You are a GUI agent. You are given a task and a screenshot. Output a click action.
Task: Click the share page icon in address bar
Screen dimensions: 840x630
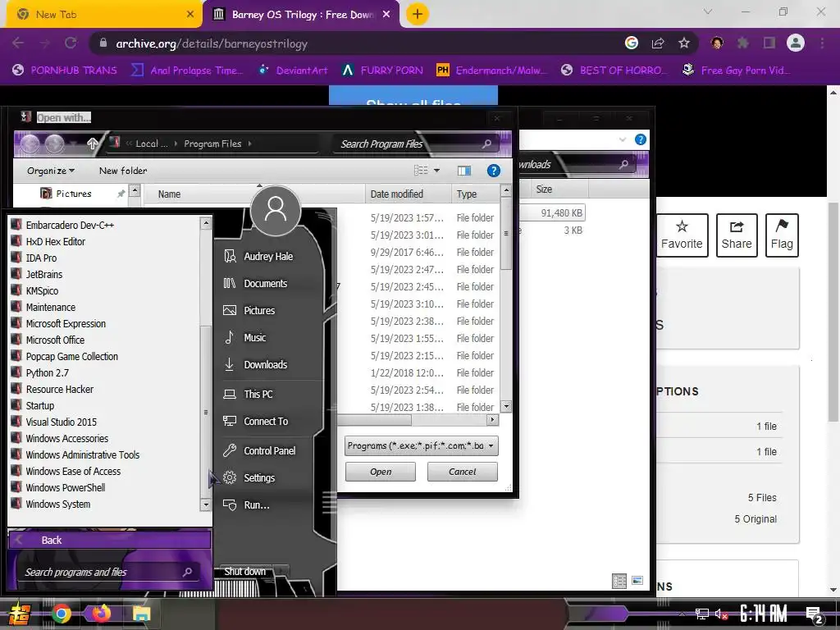click(658, 43)
